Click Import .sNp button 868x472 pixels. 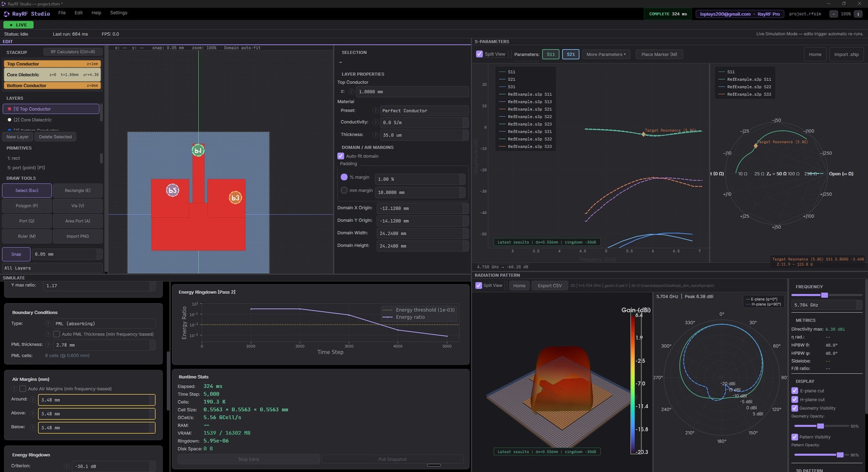(x=846, y=54)
